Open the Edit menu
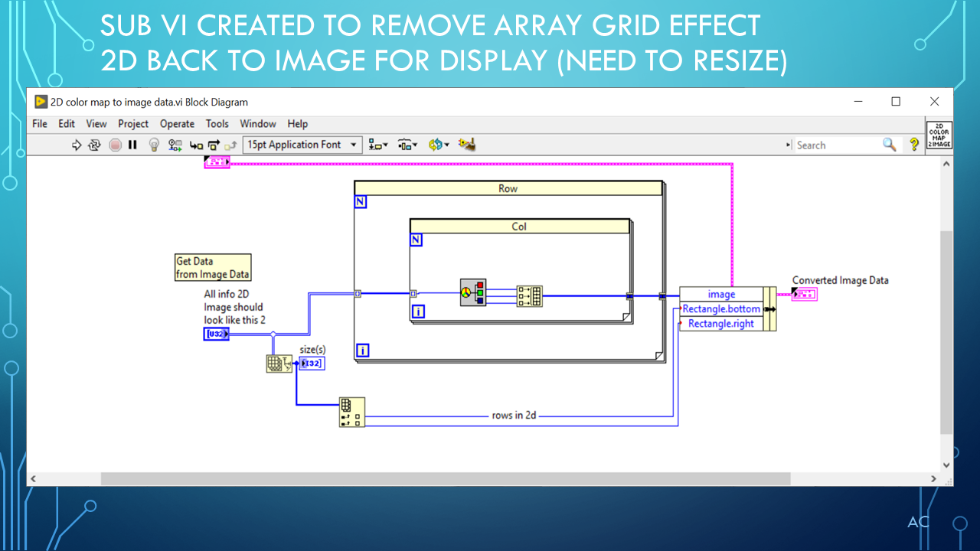The width and height of the screenshot is (980, 551). pos(67,123)
